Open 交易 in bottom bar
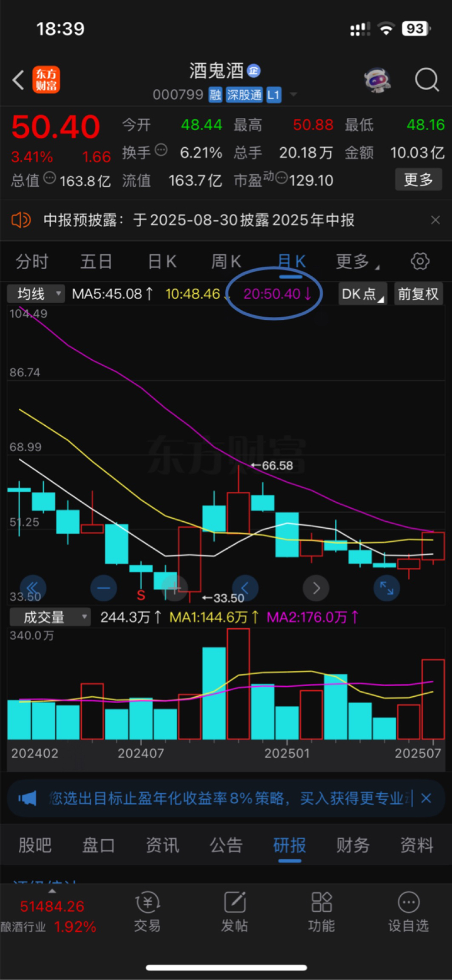452x980 pixels. coord(147,912)
